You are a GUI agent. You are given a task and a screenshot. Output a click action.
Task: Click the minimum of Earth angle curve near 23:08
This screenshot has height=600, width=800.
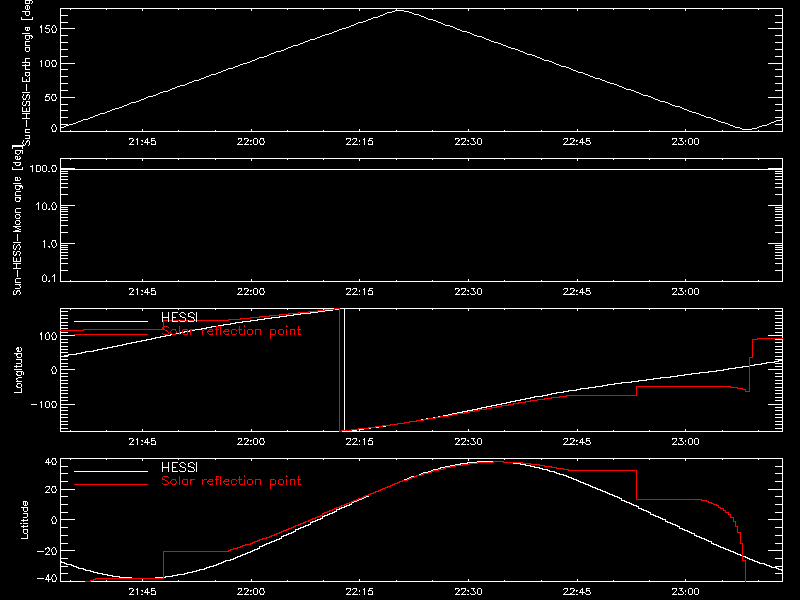click(747, 130)
